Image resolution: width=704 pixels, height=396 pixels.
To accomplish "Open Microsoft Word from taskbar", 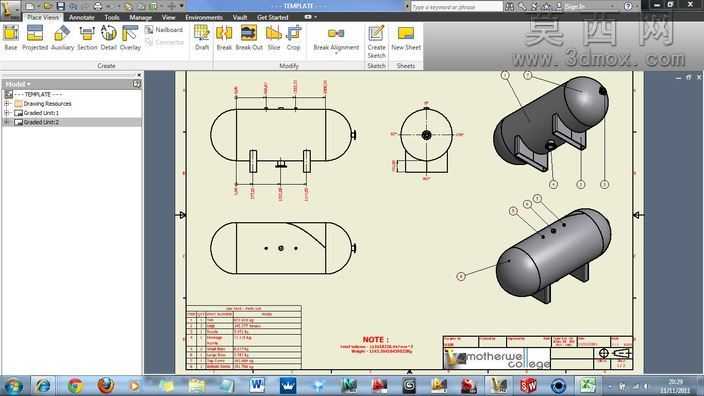I will (257, 386).
